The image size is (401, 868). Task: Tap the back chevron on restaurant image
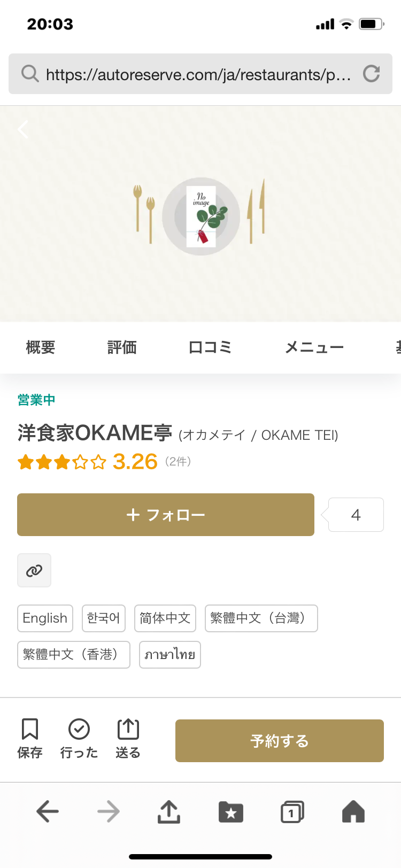[23, 129]
